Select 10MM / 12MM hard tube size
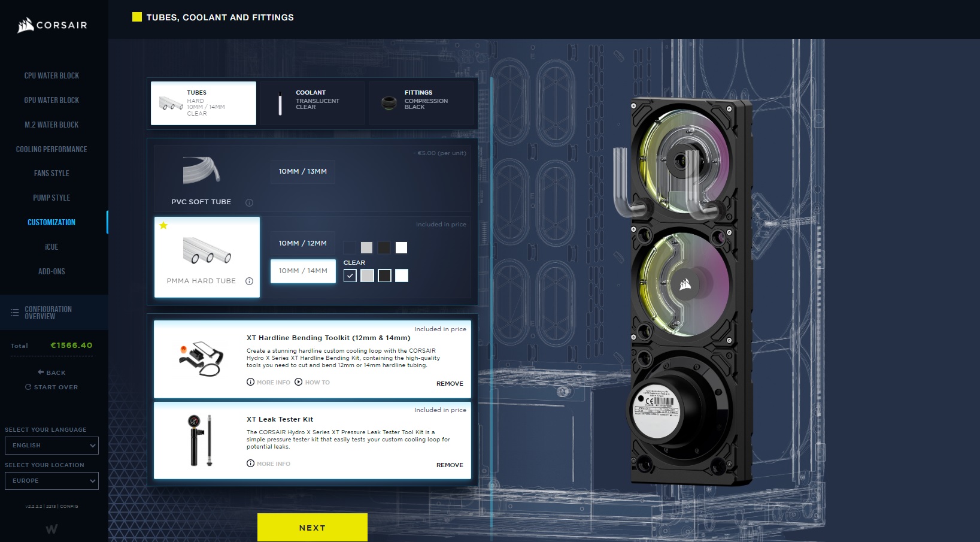Image resolution: width=980 pixels, height=542 pixels. coord(303,243)
